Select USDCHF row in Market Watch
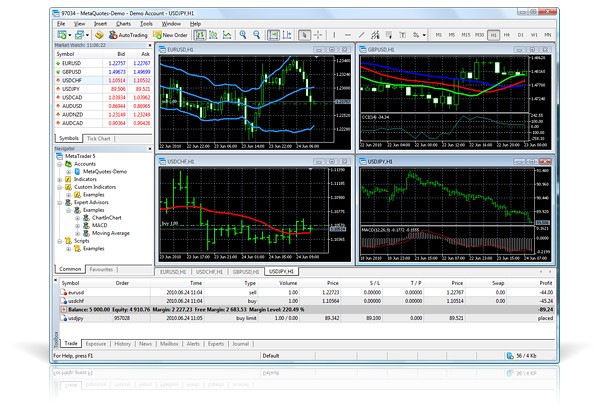Viewport: 605px width, 414px height. point(103,80)
